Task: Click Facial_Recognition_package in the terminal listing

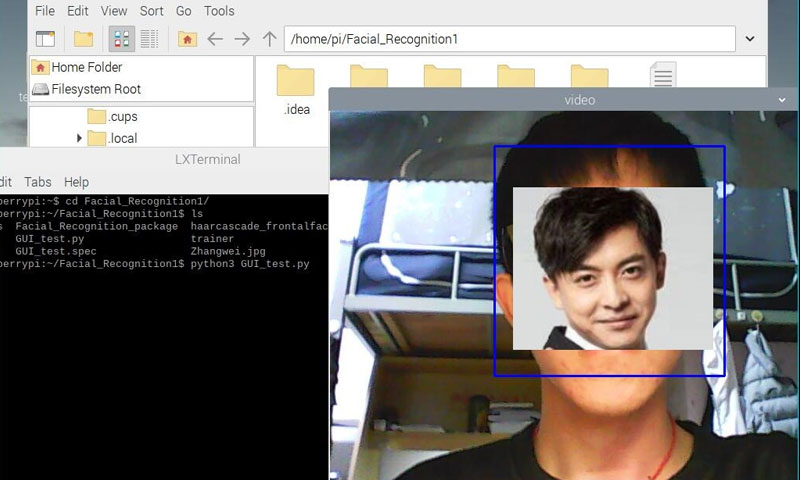Action: pos(96,226)
